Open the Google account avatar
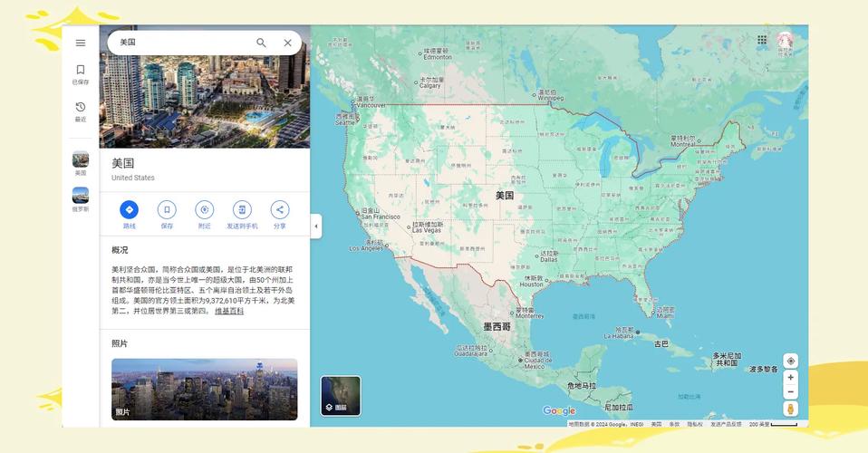This screenshot has height=453, width=868. (785, 41)
